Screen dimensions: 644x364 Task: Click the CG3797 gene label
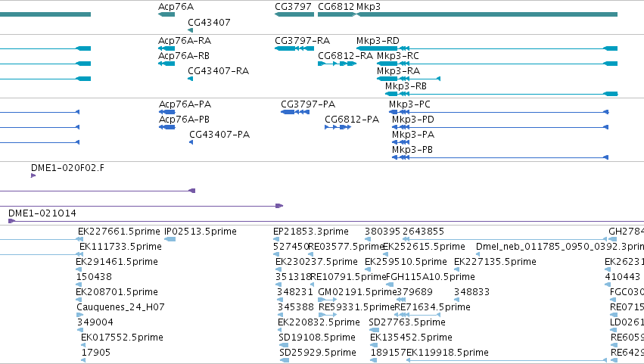[293, 7]
